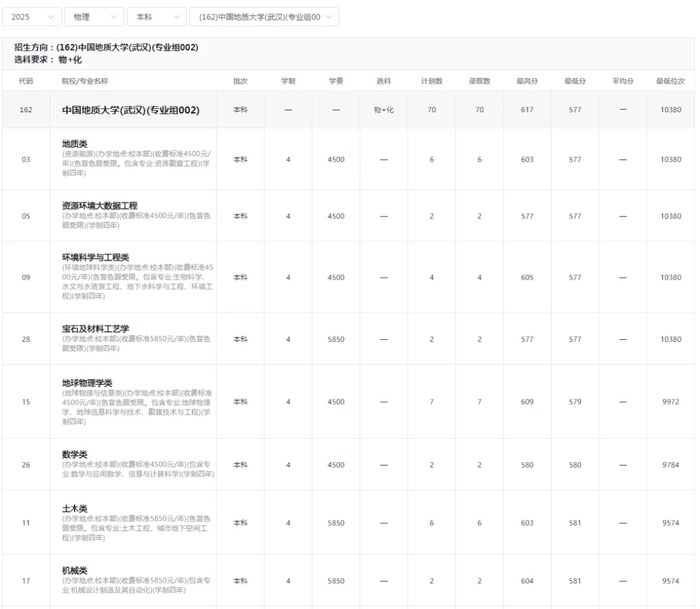
Task: Click code 28 for 宝石及材料工艺学
Action: point(26,339)
